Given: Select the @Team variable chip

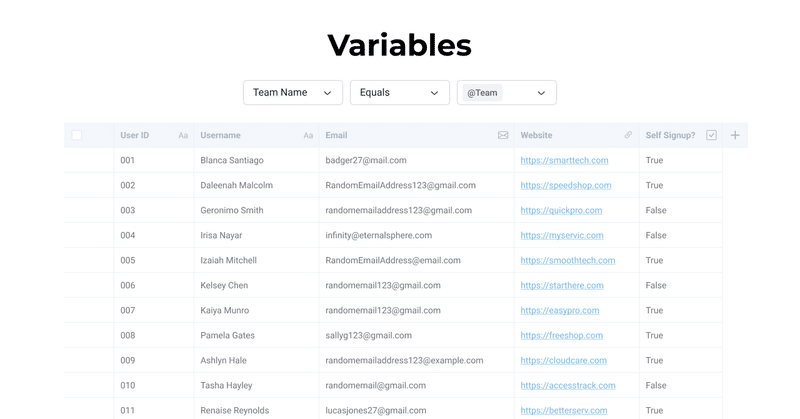Looking at the screenshot, I should click(482, 93).
